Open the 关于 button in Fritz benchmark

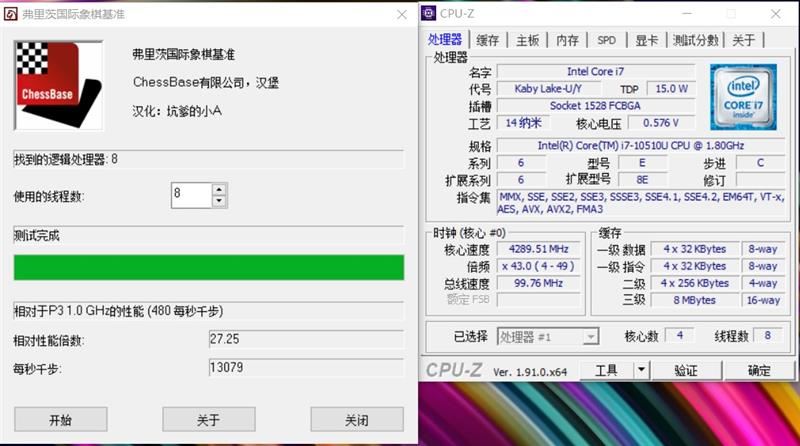(x=209, y=419)
